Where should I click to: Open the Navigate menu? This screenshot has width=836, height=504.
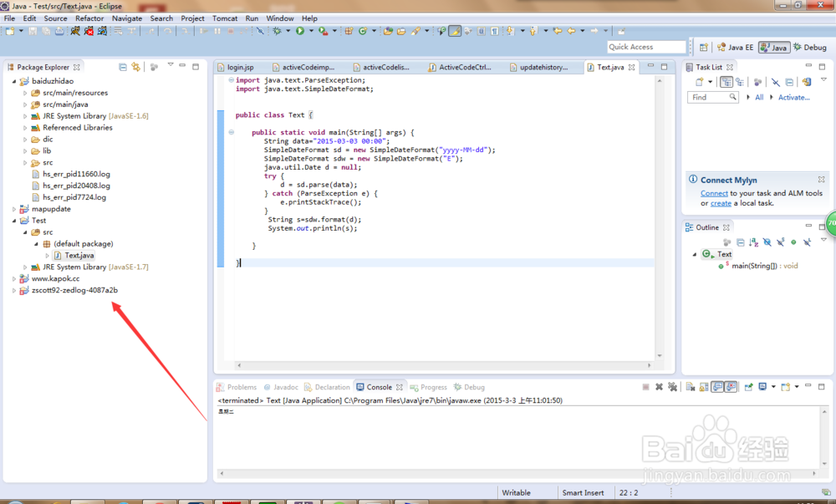click(127, 18)
